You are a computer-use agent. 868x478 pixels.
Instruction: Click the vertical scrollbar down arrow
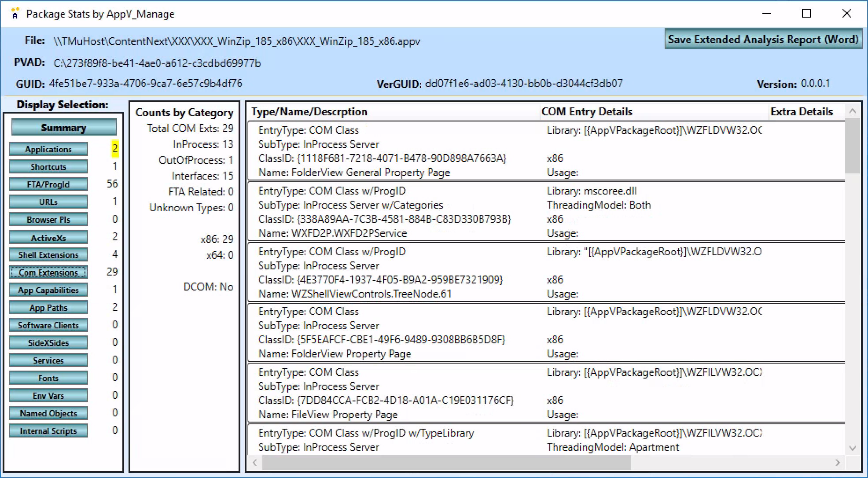(x=853, y=448)
